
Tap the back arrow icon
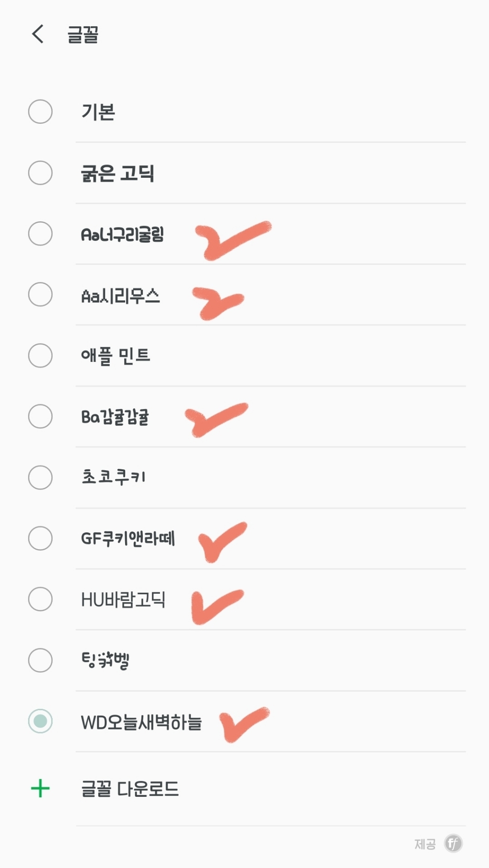(38, 34)
